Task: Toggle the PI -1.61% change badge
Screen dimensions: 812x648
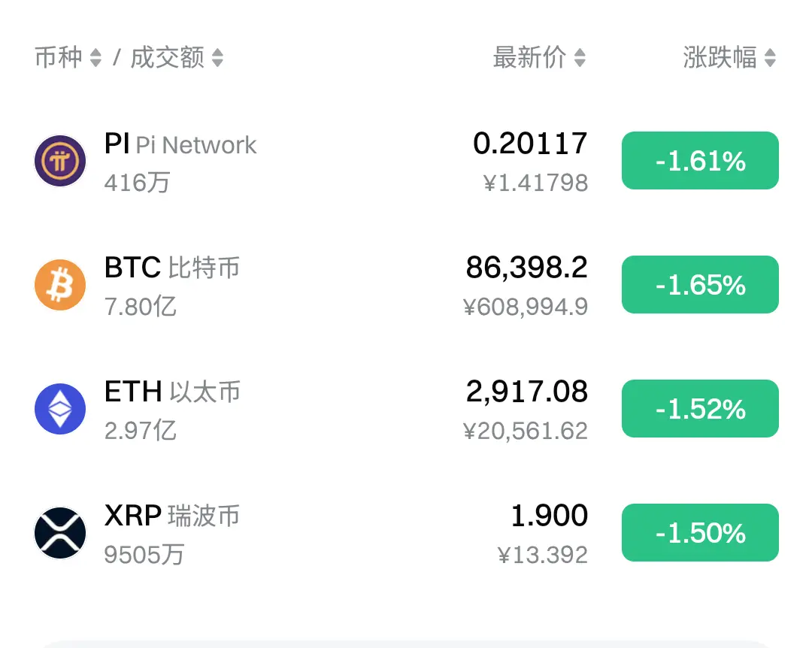Action: [700, 161]
